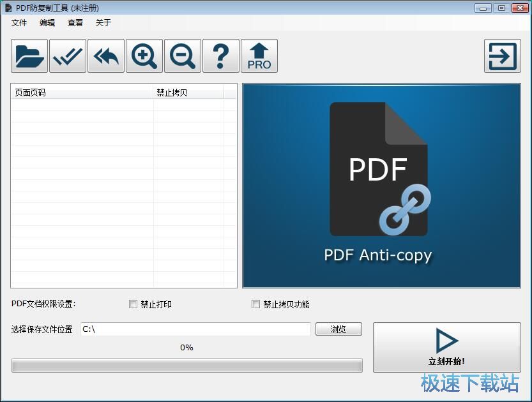The image size is (532, 402).
Task: Start processing with the 立刻开始 button
Action: [446, 347]
